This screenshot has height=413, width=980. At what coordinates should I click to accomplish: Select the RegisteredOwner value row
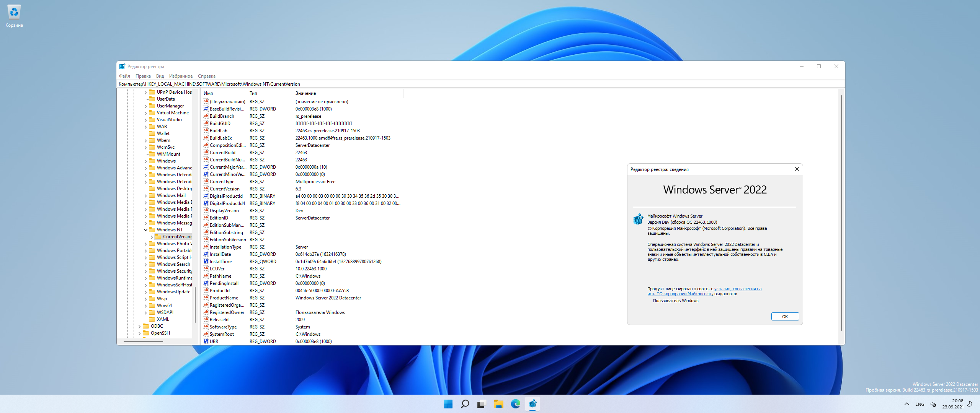coord(302,312)
